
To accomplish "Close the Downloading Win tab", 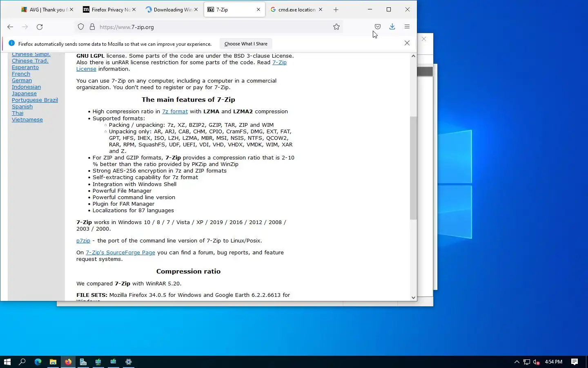I will tap(196, 9).
